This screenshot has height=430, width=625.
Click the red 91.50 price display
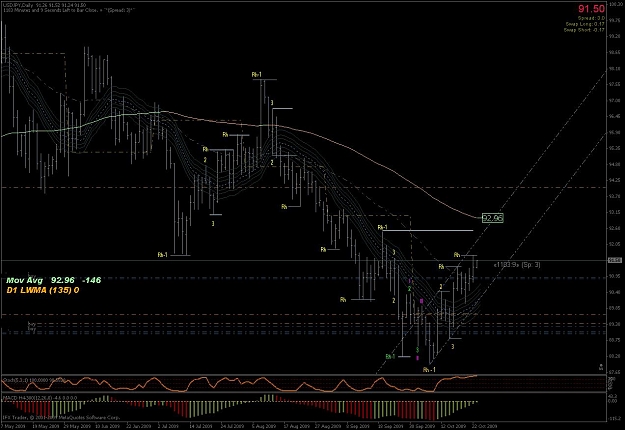click(591, 9)
